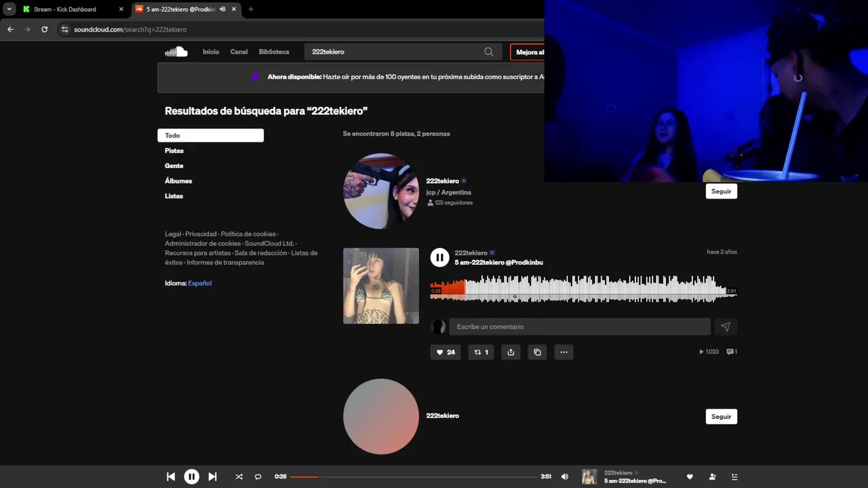The image size is (868, 488).
Task: Go back in browser
Action: pyautogui.click(x=10, y=29)
